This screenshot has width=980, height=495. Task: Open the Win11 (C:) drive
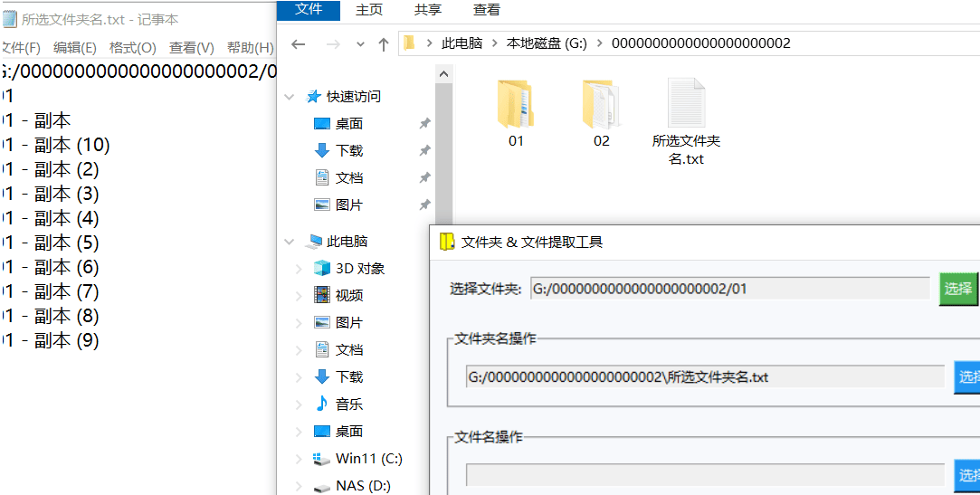coord(368,459)
